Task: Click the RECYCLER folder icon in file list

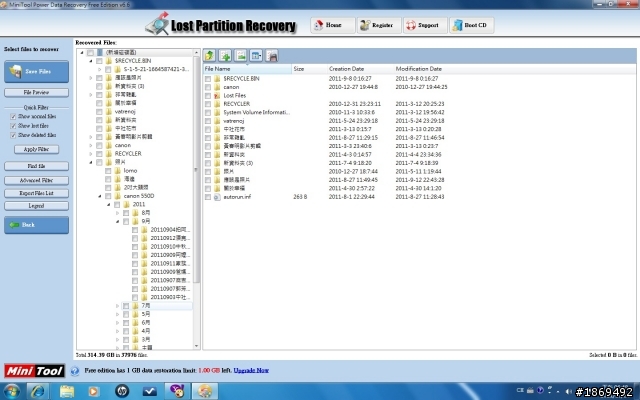Action: (217, 104)
